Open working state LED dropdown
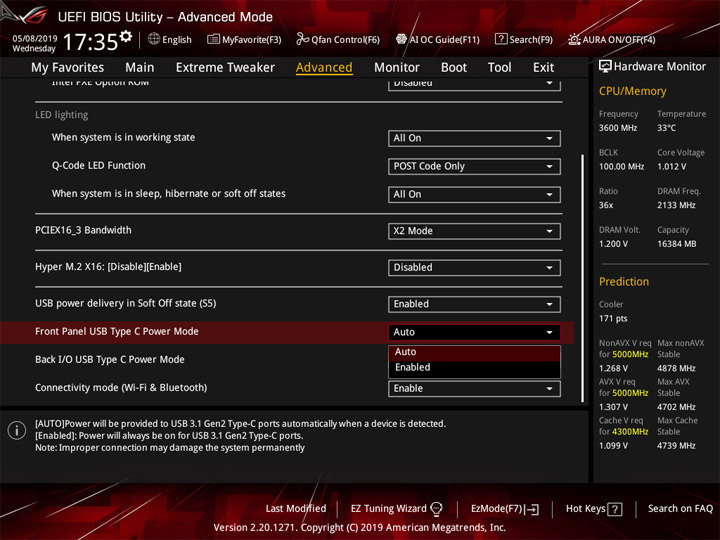 [x=474, y=138]
